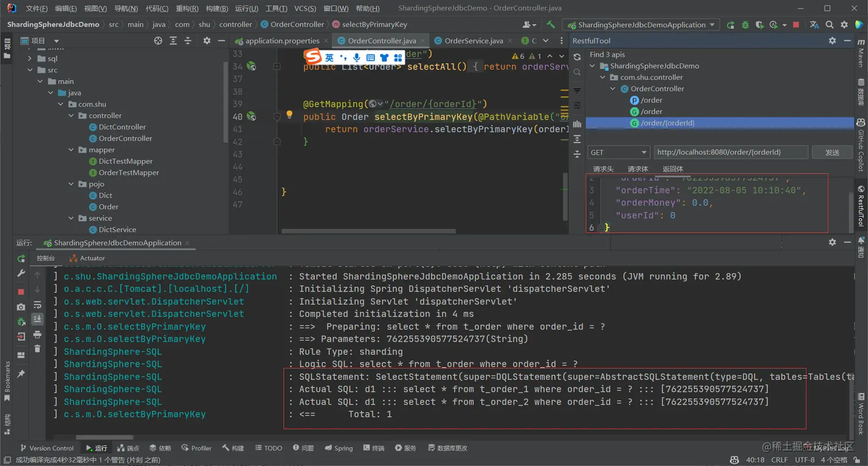Open the VCS(S) menu

(305, 9)
